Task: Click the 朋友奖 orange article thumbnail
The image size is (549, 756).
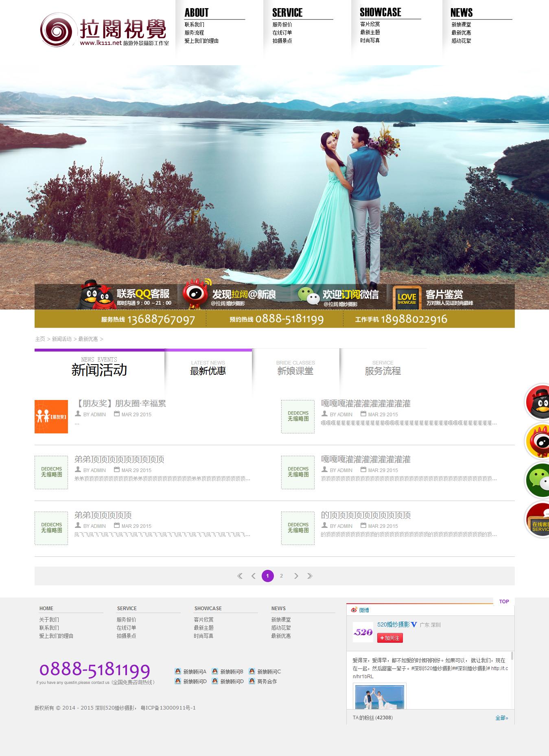Action: pos(51,417)
